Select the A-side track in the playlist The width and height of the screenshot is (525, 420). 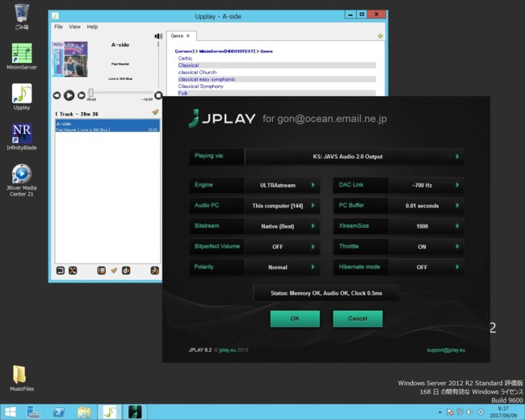107,126
